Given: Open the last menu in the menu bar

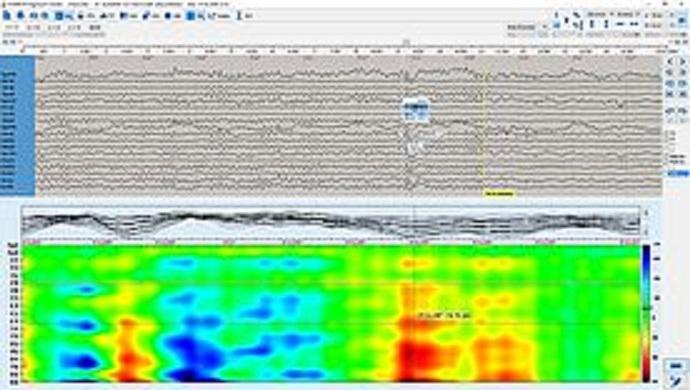Looking at the screenshot, I should (95, 27).
